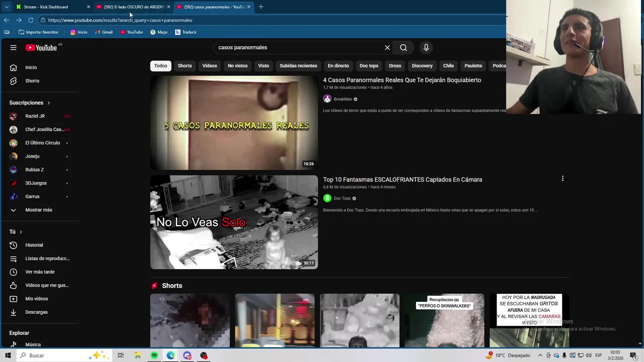This screenshot has width=644, height=362.
Task: Expand the Suscripciones section arrow
Action: [49, 103]
